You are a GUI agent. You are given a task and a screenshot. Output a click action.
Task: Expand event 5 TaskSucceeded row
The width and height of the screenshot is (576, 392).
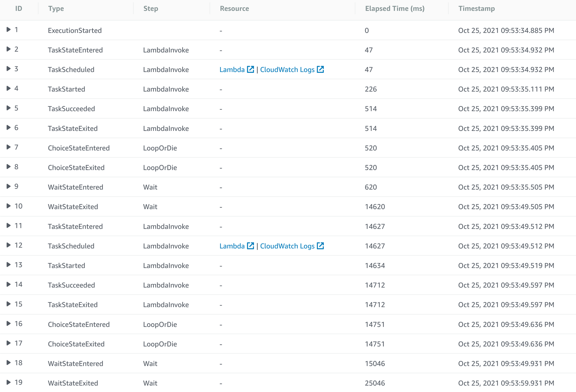9,108
